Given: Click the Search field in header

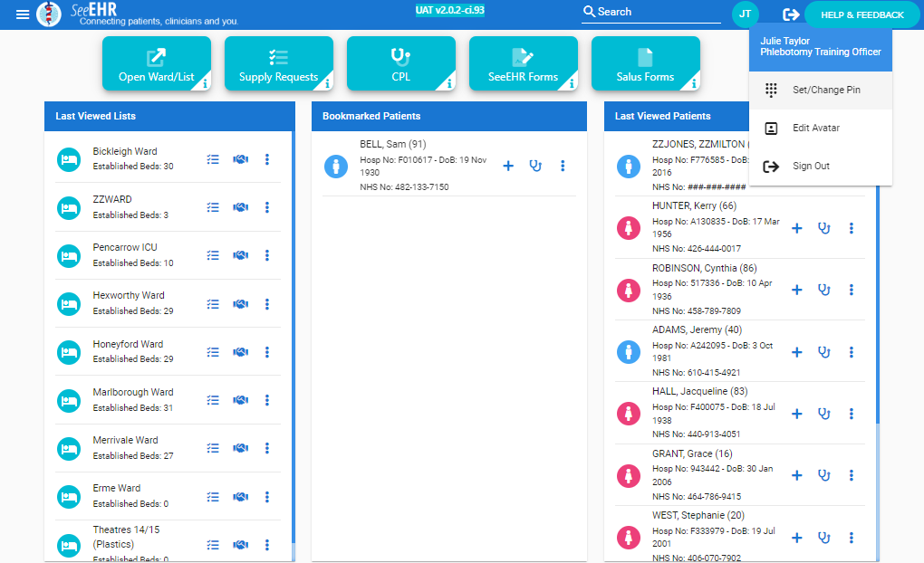Looking at the screenshot, I should click(x=651, y=13).
